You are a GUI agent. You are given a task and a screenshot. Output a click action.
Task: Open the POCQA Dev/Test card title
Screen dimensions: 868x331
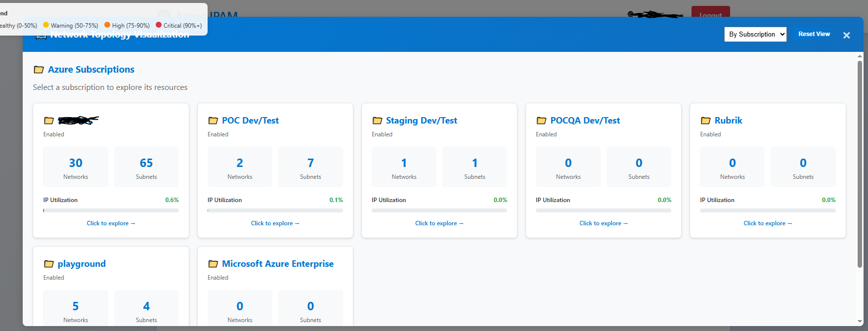pos(585,121)
